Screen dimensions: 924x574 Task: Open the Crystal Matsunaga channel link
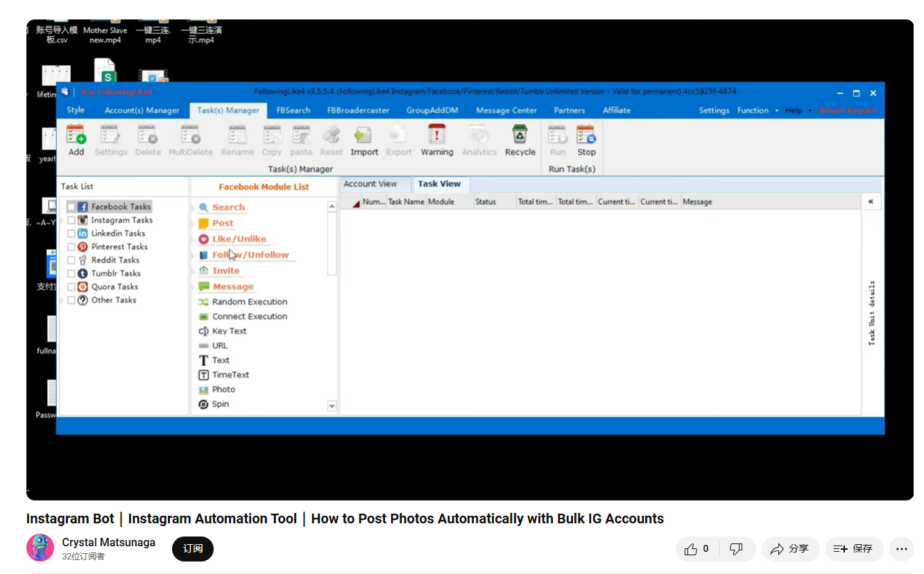click(x=109, y=542)
